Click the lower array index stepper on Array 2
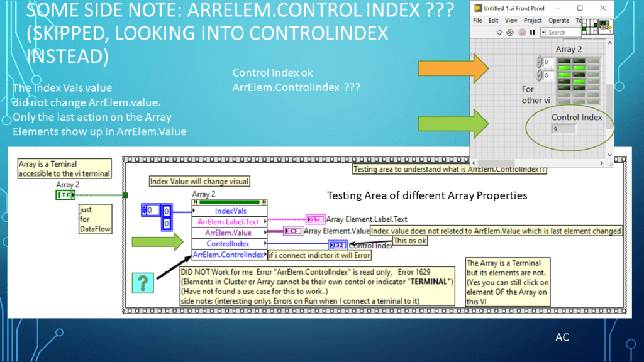The width and height of the screenshot is (644, 362). point(540,76)
